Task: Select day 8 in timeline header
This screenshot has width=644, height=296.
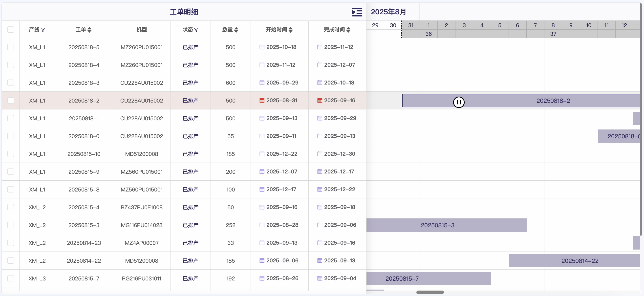Action: (x=553, y=25)
